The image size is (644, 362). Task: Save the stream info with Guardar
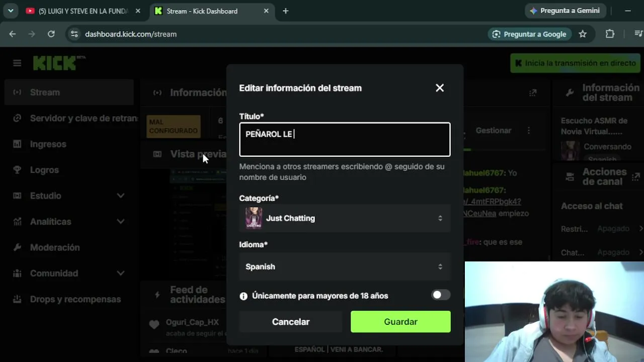pyautogui.click(x=400, y=322)
